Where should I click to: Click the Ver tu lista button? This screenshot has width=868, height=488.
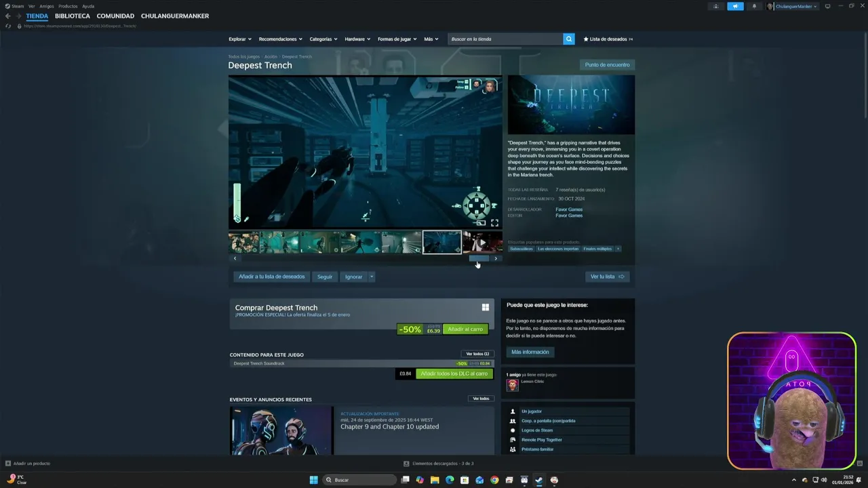[x=608, y=277]
